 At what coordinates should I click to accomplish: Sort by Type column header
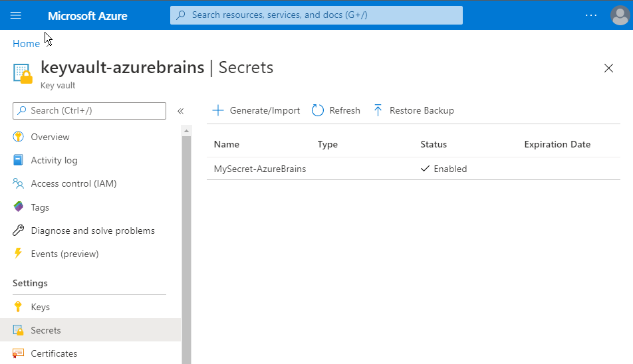[327, 144]
